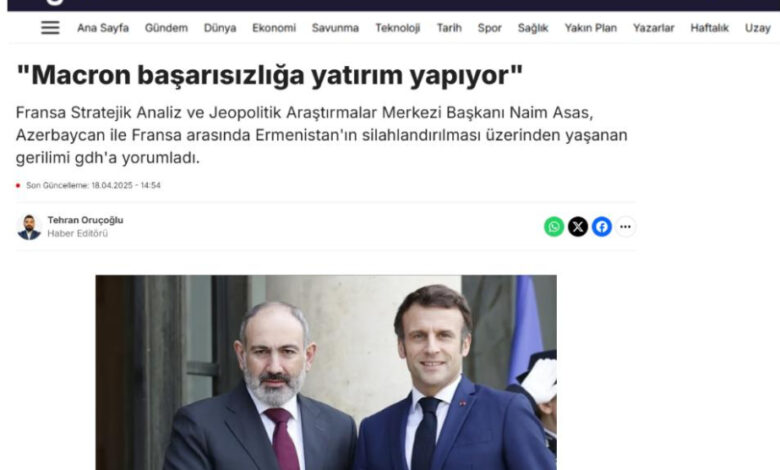Open the Yazarlar page

tap(654, 28)
